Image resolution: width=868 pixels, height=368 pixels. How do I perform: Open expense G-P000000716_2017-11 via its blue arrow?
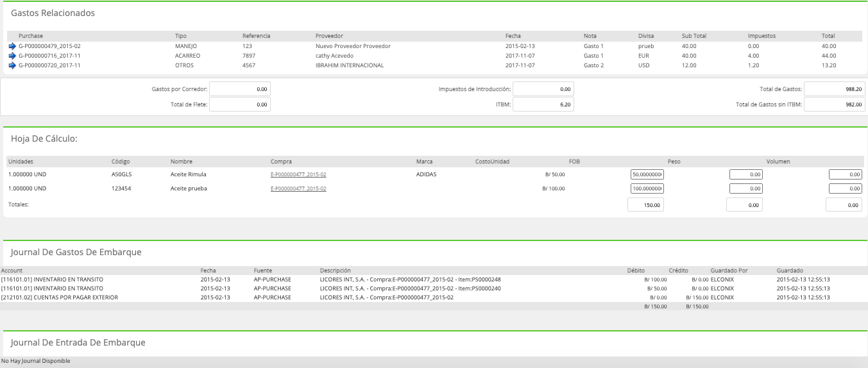point(12,56)
